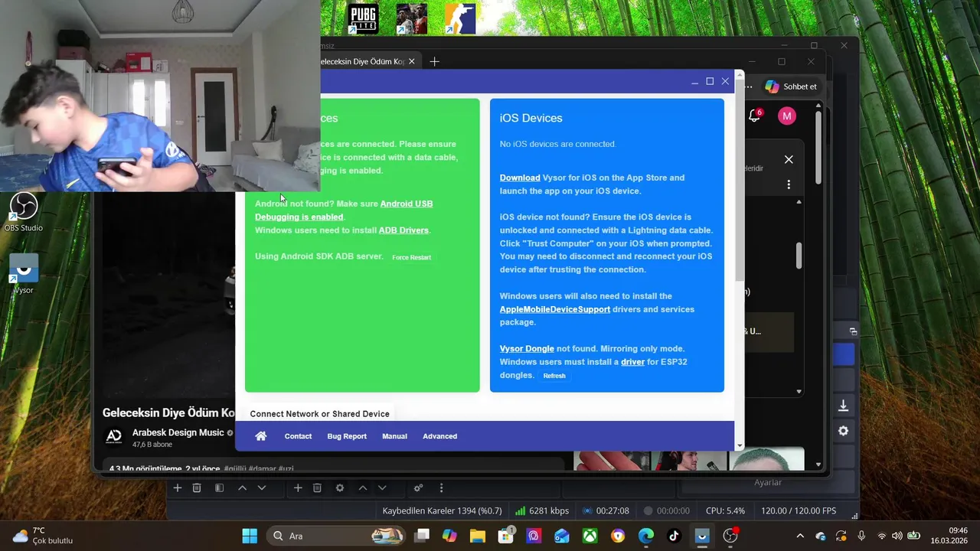Image resolution: width=980 pixels, height=551 pixels.
Task: Show hidden system tray icons chevron
Action: pos(800,536)
